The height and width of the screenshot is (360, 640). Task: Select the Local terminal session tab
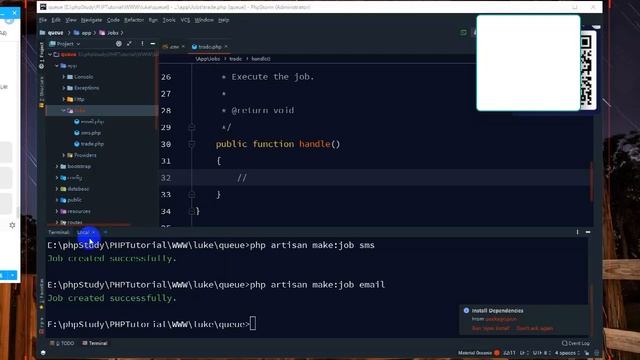tap(83, 232)
